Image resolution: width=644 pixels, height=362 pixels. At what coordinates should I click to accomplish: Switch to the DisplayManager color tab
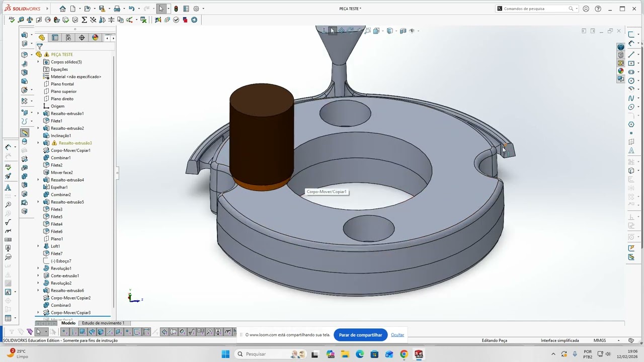95,38
